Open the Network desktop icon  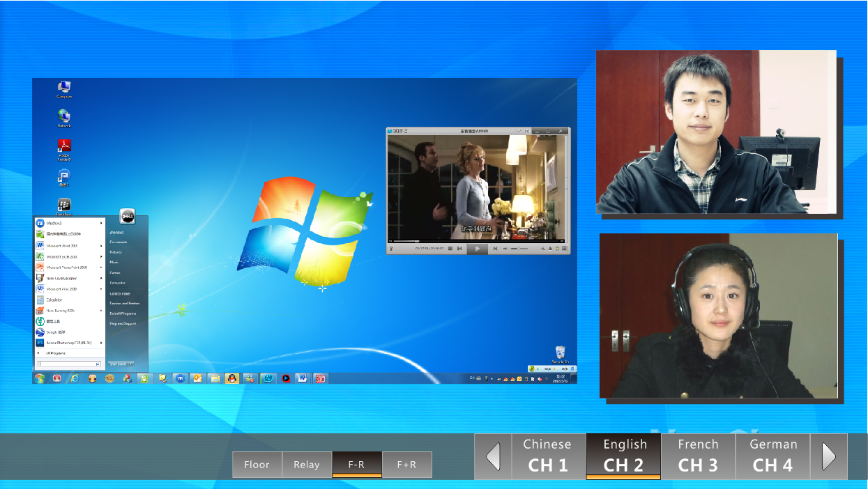tap(64, 118)
